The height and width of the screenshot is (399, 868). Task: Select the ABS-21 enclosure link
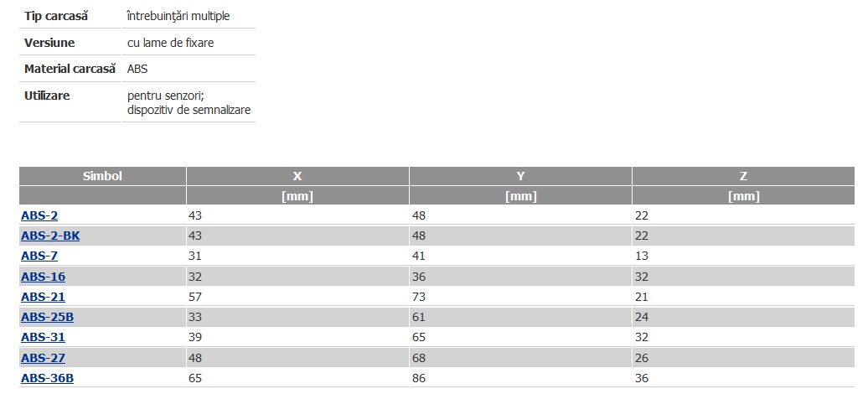[x=43, y=297]
